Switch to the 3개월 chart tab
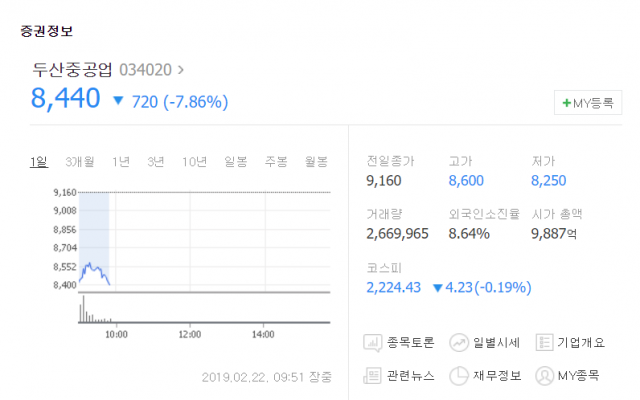 tap(80, 162)
